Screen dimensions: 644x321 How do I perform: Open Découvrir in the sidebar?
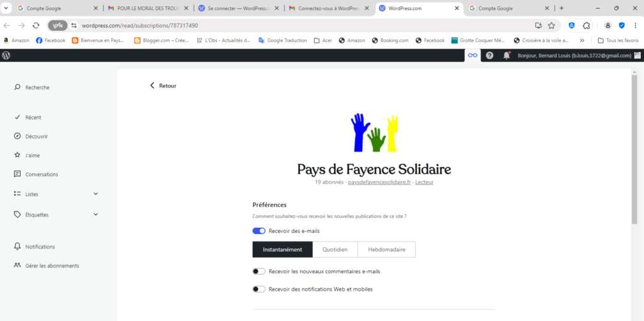click(36, 137)
